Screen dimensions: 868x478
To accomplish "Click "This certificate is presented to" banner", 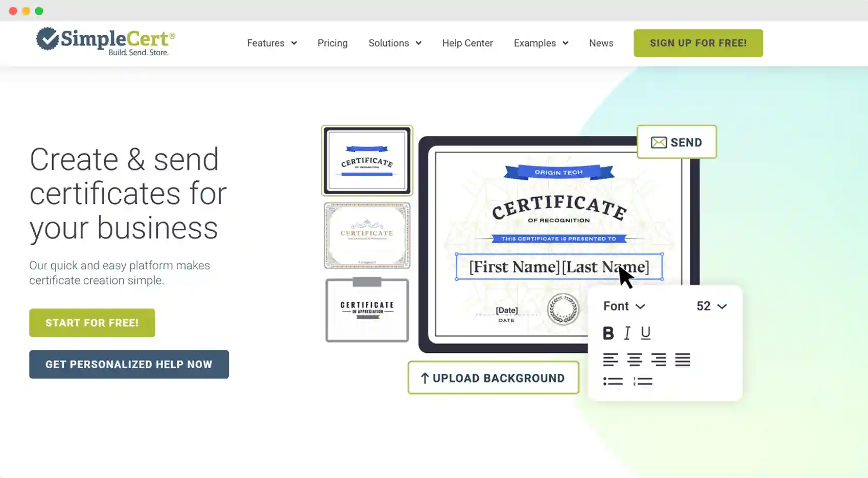I will click(x=558, y=238).
